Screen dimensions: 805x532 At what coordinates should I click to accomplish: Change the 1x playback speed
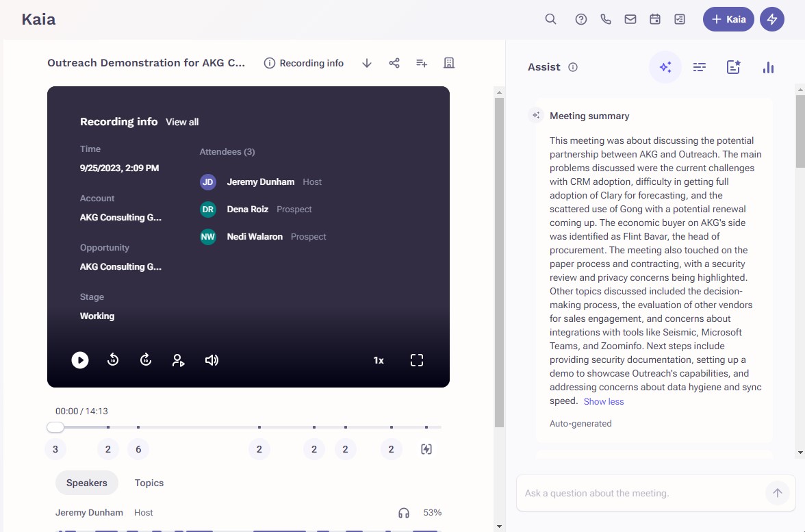[379, 360]
